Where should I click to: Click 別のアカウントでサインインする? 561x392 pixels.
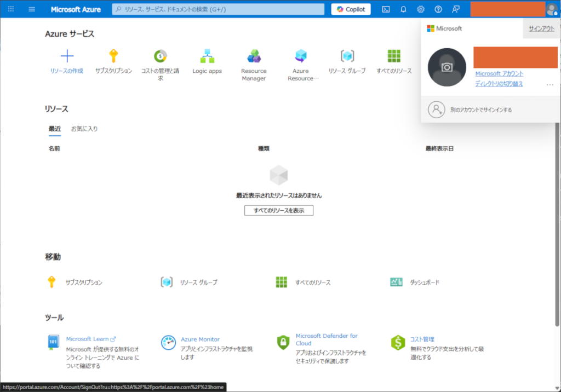481,110
